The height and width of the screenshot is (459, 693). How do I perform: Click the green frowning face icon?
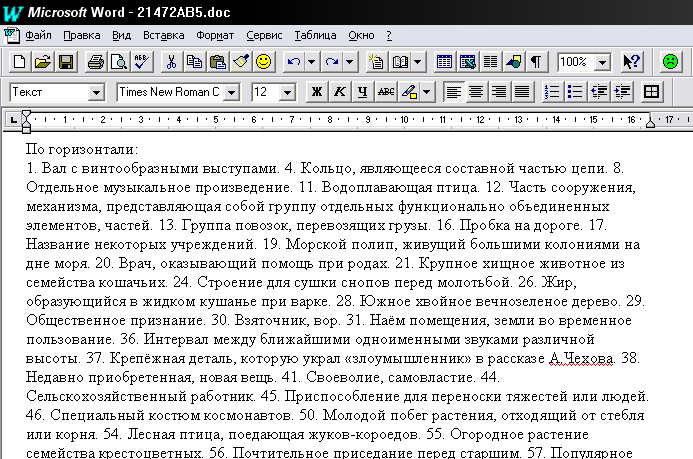pos(670,62)
